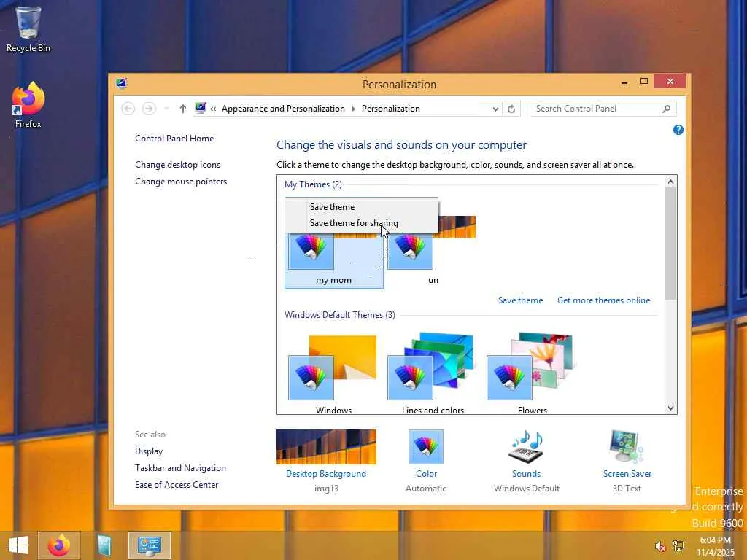
Task: Click the My Themes (2) group header
Action: [x=313, y=184]
